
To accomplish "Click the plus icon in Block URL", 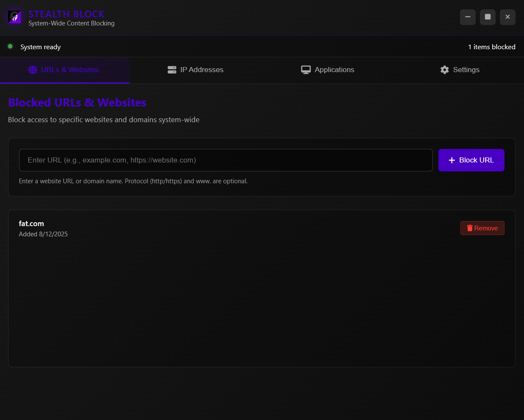I will click(452, 160).
